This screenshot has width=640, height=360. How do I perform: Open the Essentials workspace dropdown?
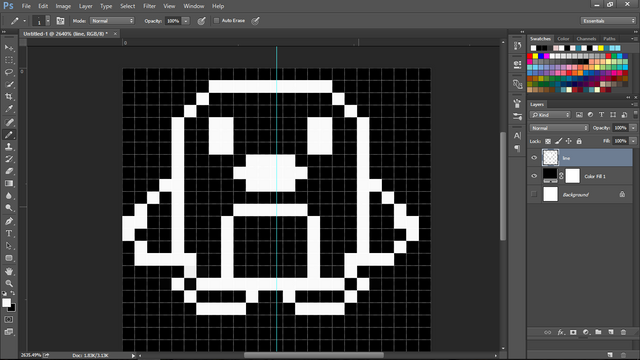(x=608, y=21)
